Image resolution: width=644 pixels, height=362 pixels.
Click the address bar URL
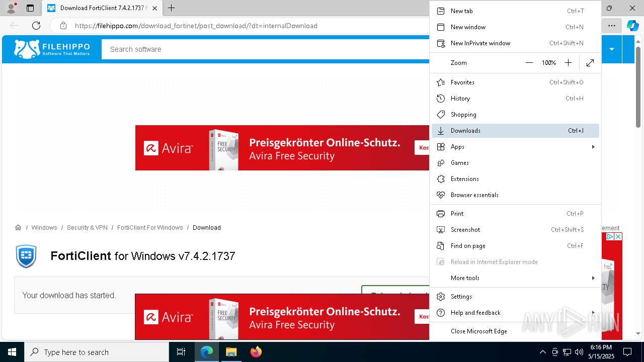coord(196,26)
